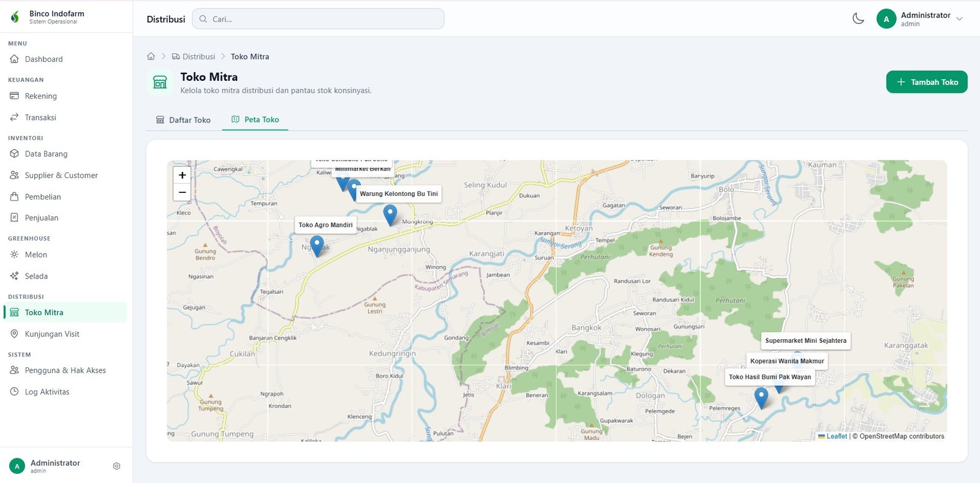Click the Toko Mitra page heading
The image size is (980, 483).
click(209, 77)
